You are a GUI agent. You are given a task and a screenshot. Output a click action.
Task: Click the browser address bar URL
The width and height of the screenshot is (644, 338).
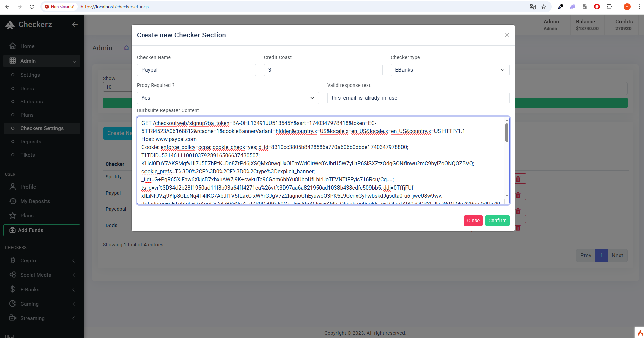(115, 7)
